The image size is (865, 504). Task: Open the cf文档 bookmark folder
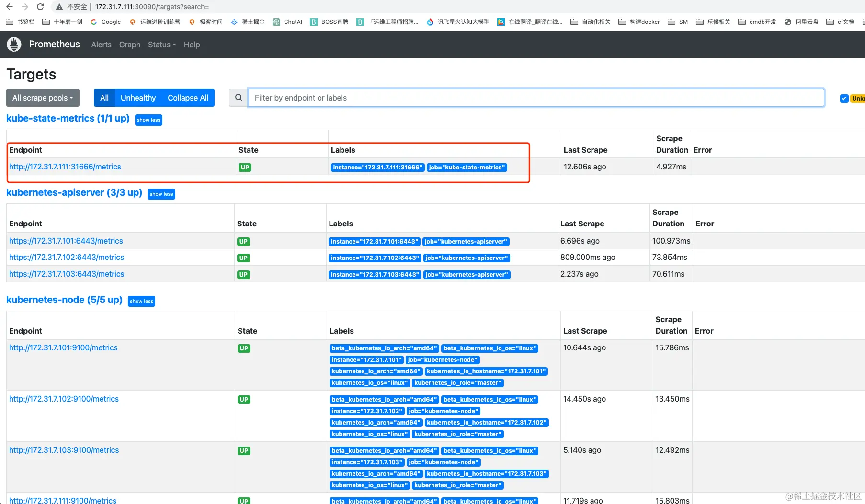coord(841,22)
